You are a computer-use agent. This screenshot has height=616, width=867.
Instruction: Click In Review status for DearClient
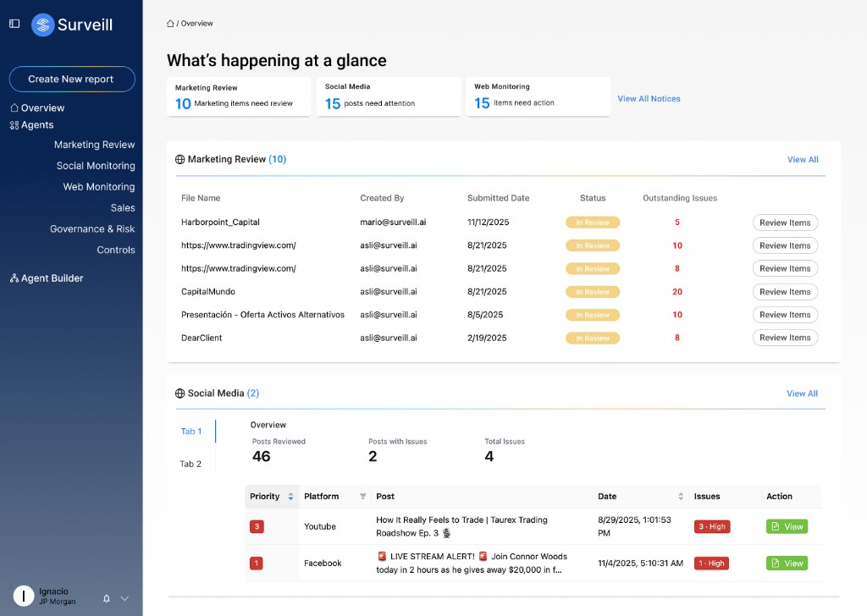[x=593, y=338]
